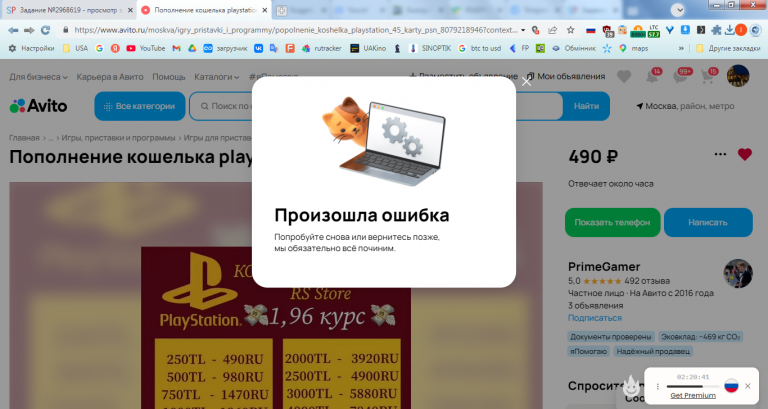Open the user profile avatar in Avito header
Image resolution: width=768 pixels, height=409 pixels.
pos(738,76)
